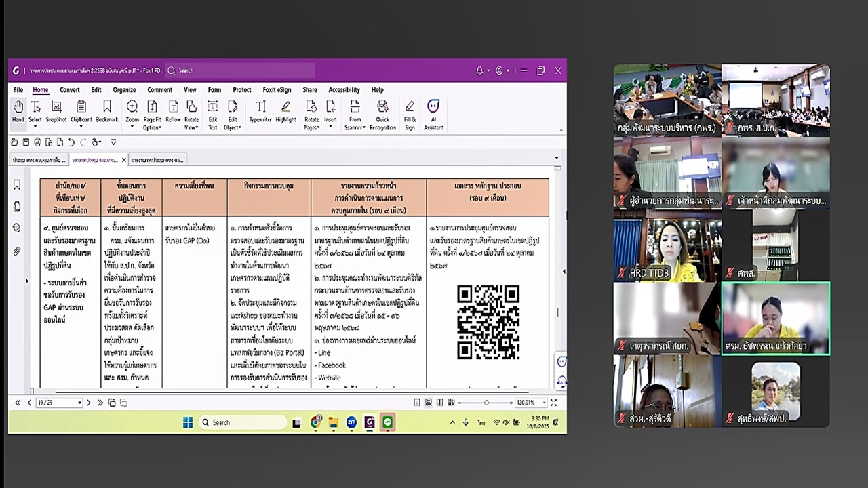Image resolution: width=868 pixels, height=488 pixels.
Task: Click the SnapShot tool
Action: click(56, 112)
